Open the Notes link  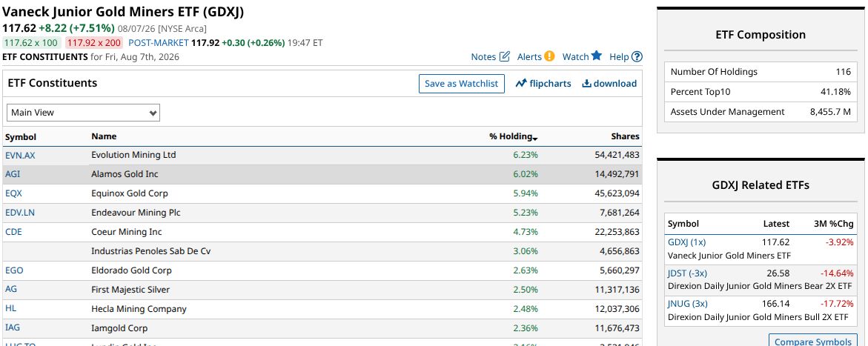click(483, 56)
